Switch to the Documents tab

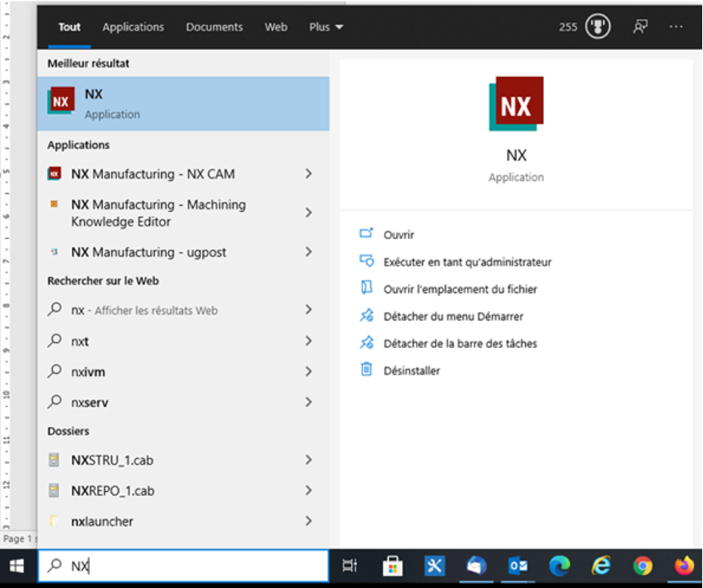[x=214, y=27]
